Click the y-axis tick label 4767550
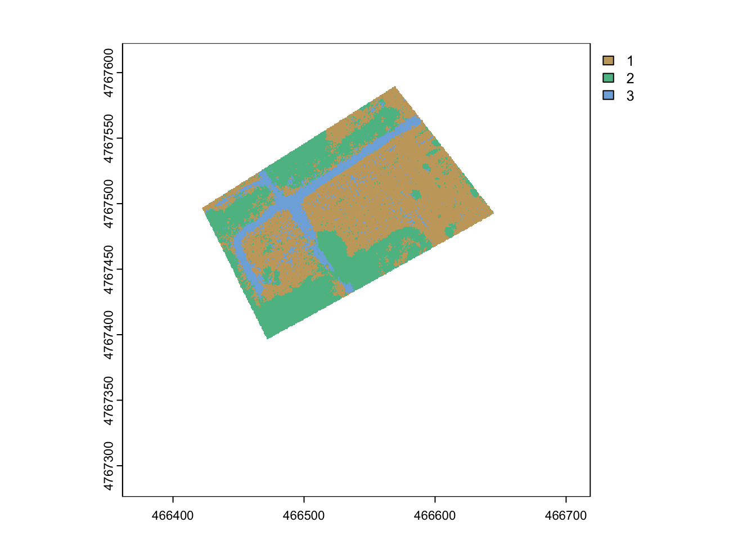This screenshot has height=540, width=756. [x=109, y=138]
